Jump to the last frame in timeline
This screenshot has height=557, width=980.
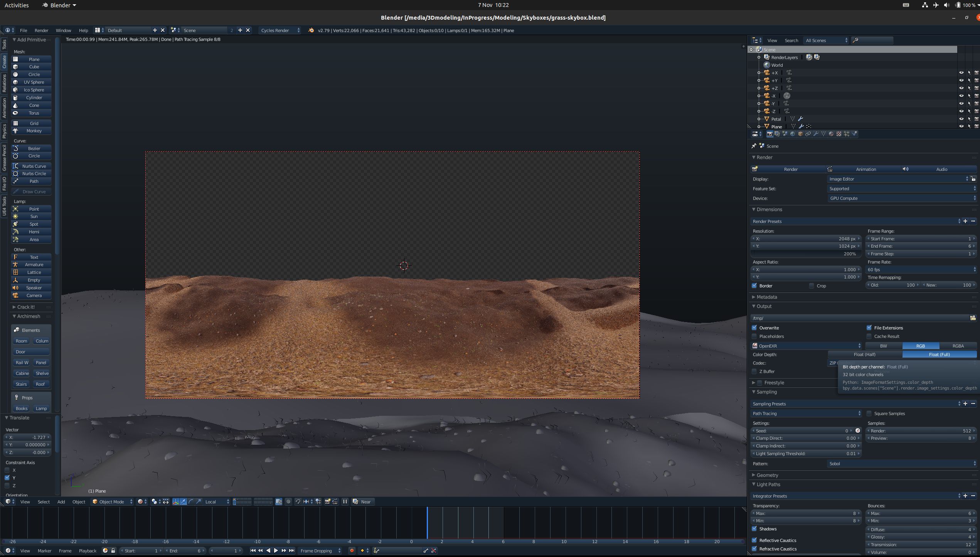click(292, 550)
